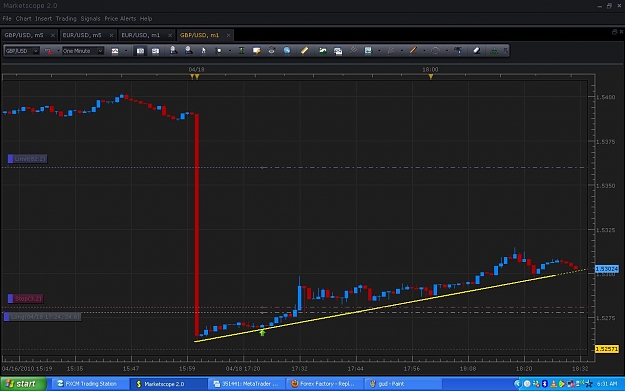625x391 pixels.
Task: Click the green icon near the toolbar end
Action: tap(493, 51)
